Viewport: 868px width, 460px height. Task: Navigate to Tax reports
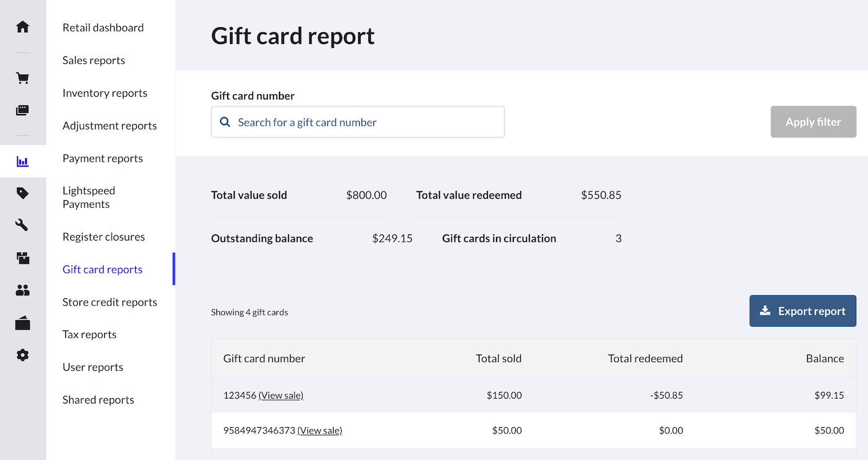(x=89, y=334)
